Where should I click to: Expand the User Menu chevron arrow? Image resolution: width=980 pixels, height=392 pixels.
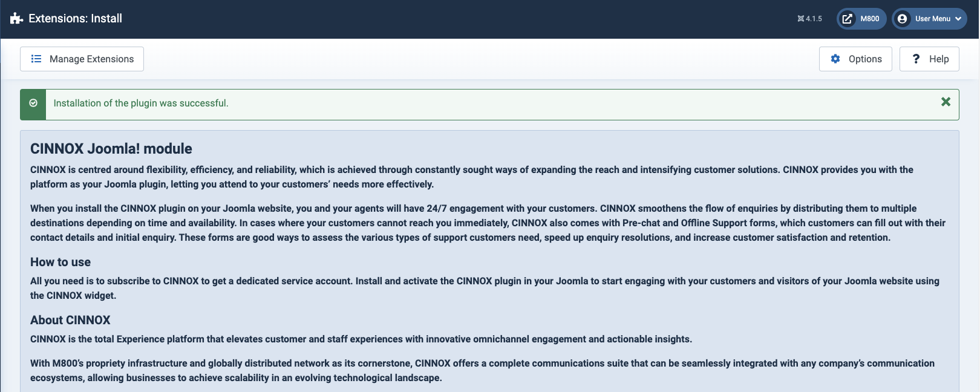[x=958, y=19]
